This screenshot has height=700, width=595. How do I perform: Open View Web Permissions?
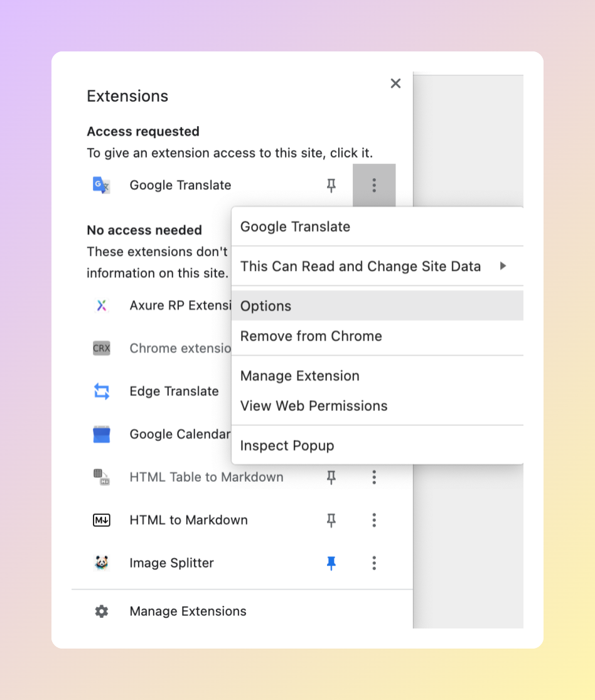377,406
